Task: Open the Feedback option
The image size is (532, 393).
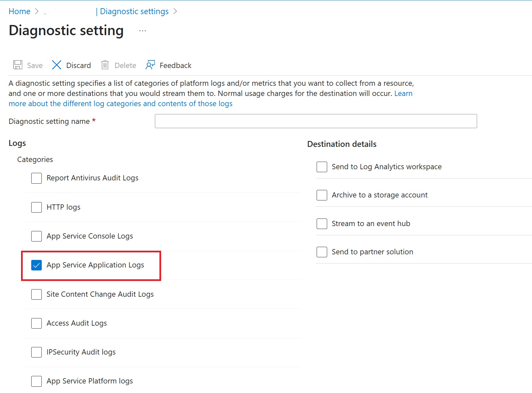Action: (x=150, y=65)
